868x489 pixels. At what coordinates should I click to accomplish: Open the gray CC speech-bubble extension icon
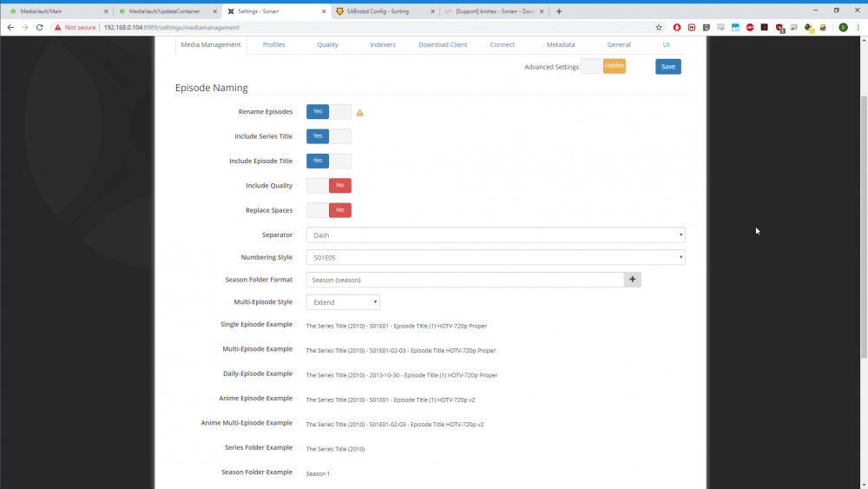pyautogui.click(x=720, y=27)
